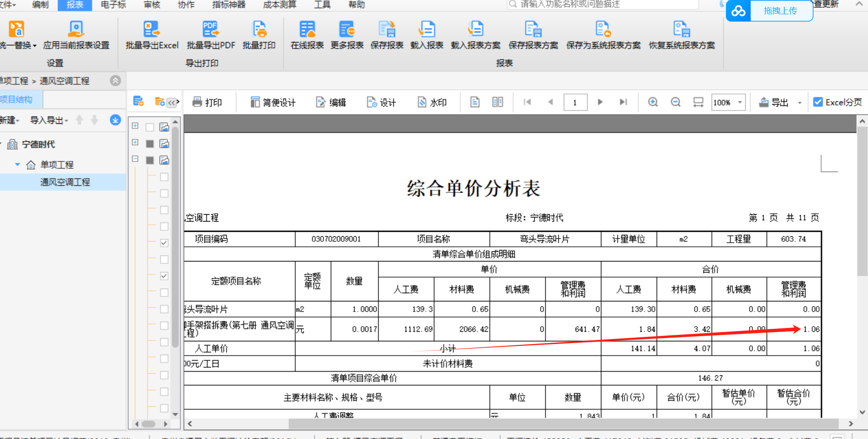Screen dimensions: 868x439
Task: Click the 设计 design button
Action: click(x=381, y=102)
